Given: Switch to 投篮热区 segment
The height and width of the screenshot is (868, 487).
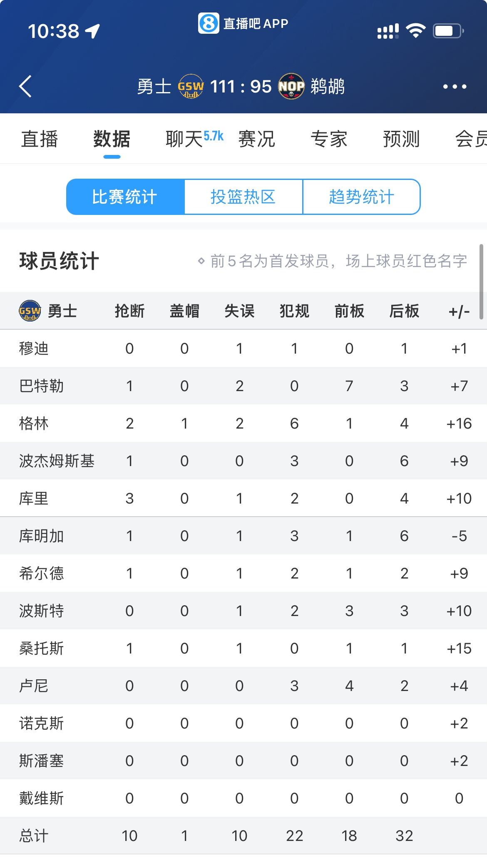Looking at the screenshot, I should click(x=243, y=197).
